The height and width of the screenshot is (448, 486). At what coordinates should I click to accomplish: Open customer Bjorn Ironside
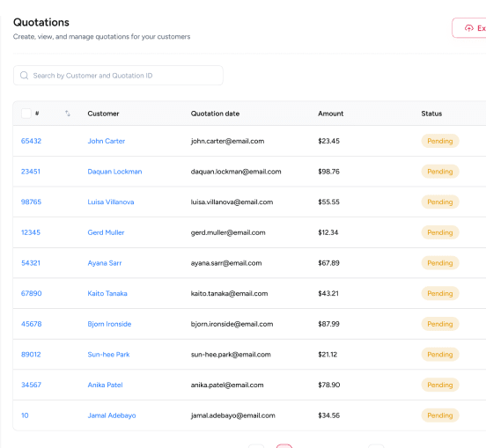pos(109,324)
